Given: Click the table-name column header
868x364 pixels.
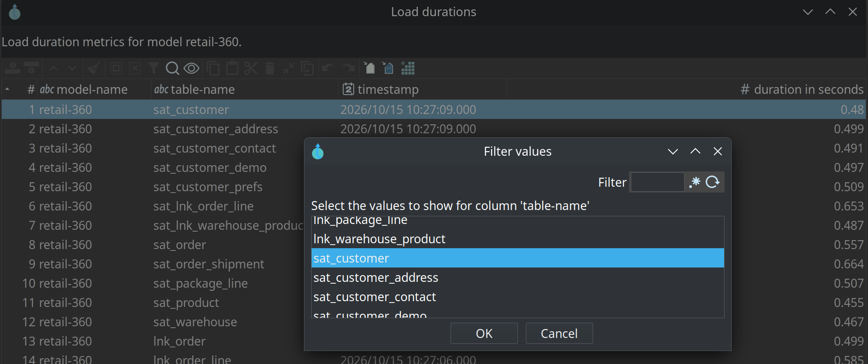Looking at the screenshot, I should click(244, 89).
